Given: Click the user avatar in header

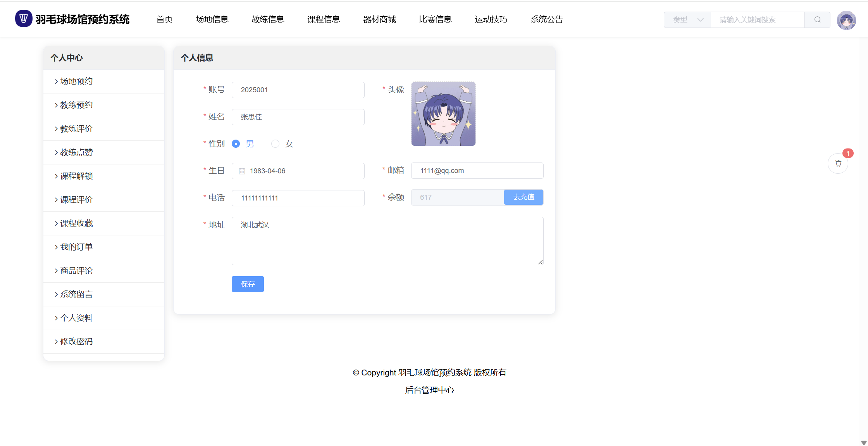Looking at the screenshot, I should 846,20.
